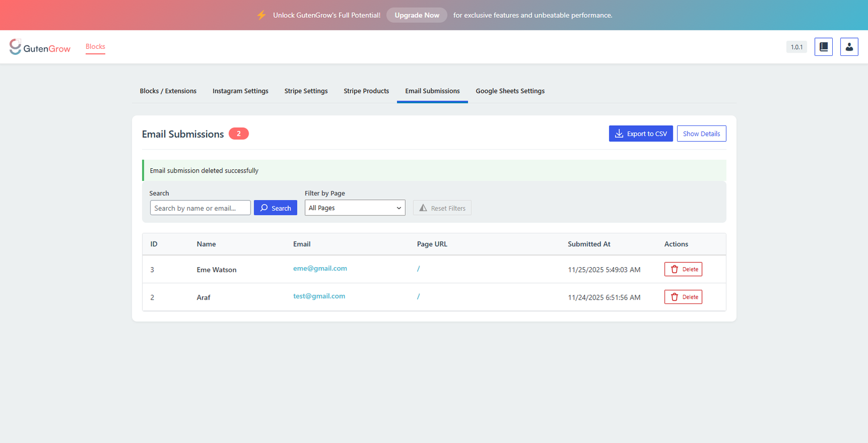
Task: Focus the search by name or email field
Action: 200,208
